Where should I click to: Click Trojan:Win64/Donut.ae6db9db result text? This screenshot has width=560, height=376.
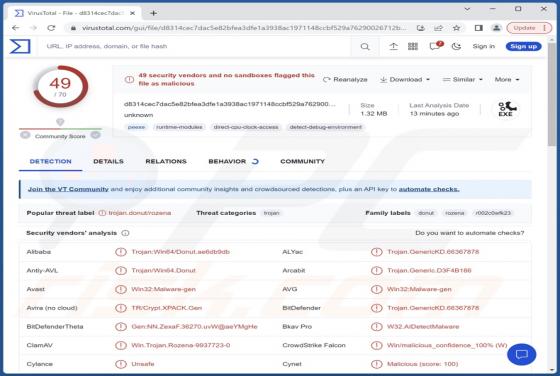[181, 252]
